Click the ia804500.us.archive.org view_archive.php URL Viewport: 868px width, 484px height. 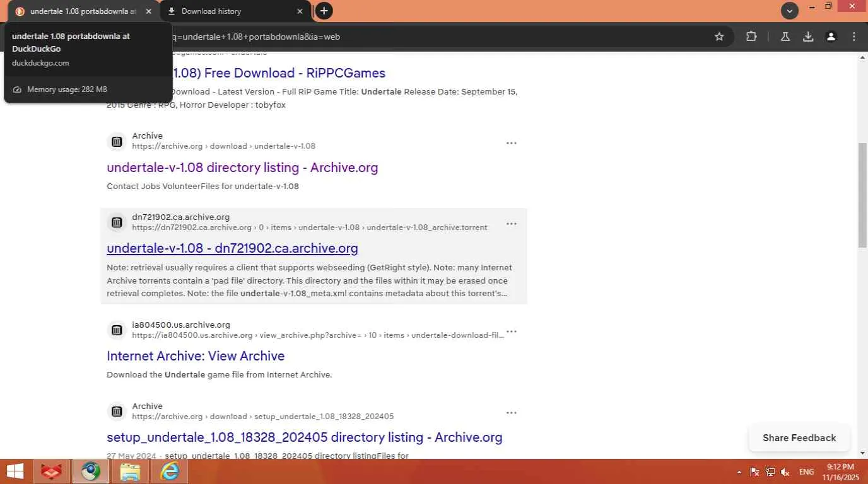point(318,335)
